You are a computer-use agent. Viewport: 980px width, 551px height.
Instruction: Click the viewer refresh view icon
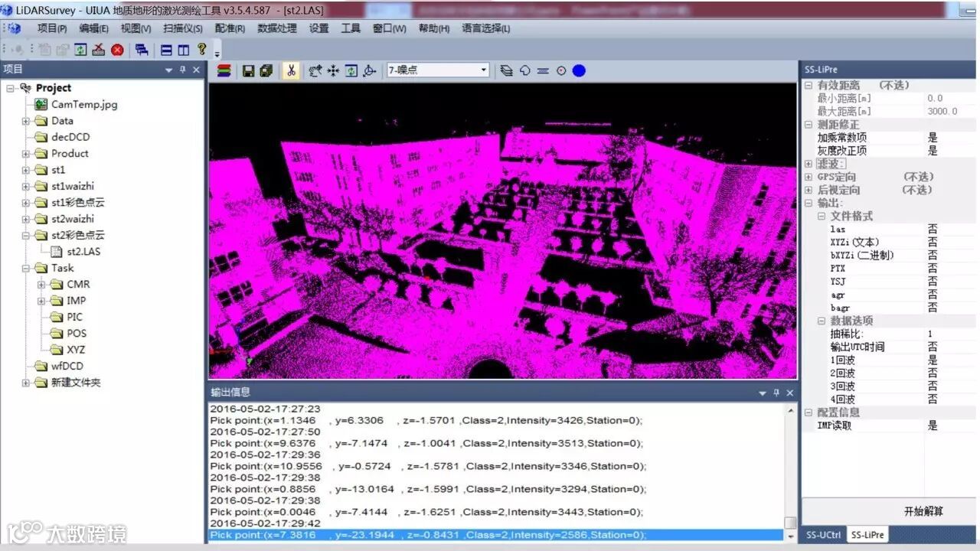351,70
